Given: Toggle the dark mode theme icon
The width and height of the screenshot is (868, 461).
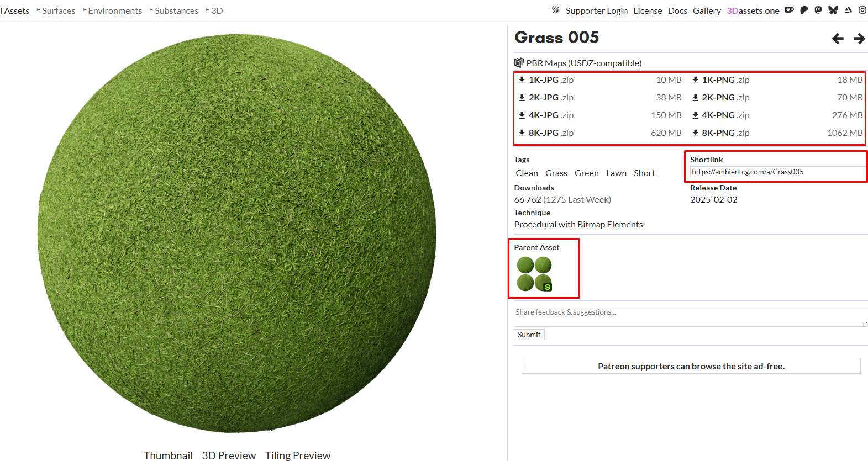Looking at the screenshot, I should (556, 10).
